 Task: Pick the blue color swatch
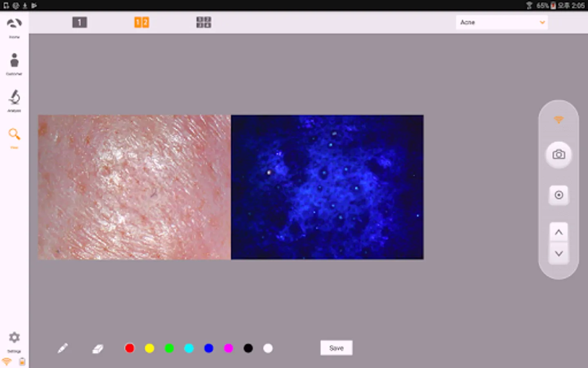pyautogui.click(x=209, y=348)
